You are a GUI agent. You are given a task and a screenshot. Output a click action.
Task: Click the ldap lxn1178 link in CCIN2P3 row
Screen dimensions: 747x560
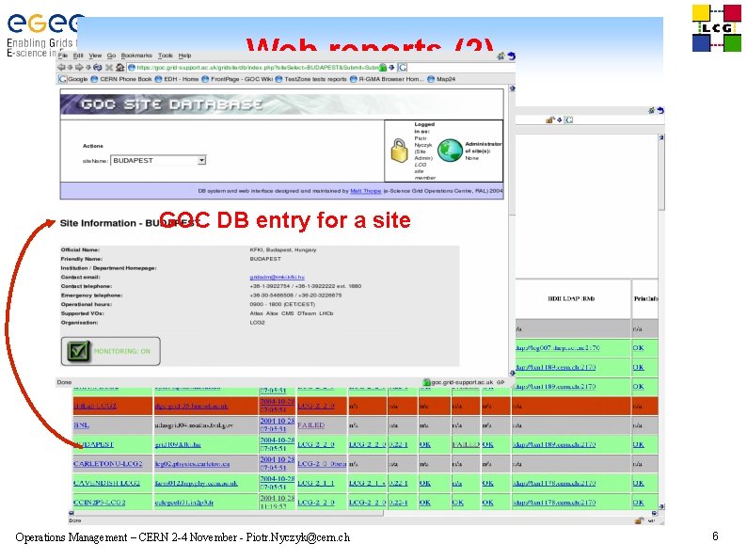[x=555, y=503]
